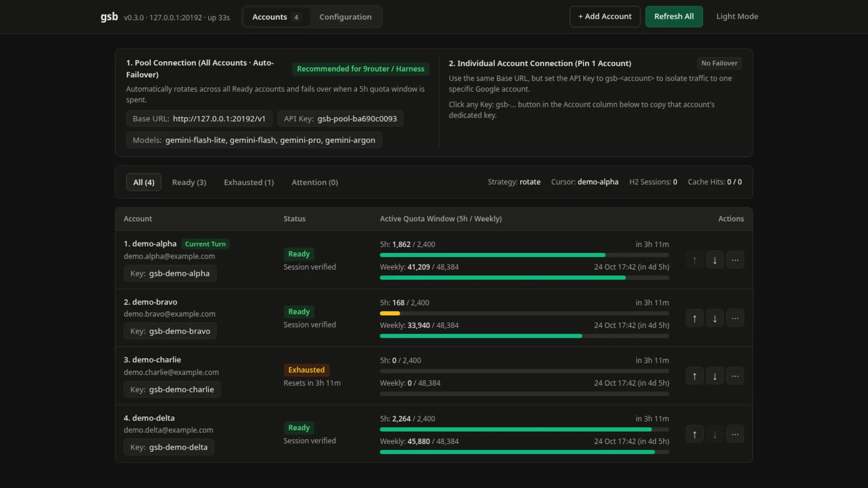
Task: Click demo-alpha 5h quota progress bar
Action: [x=524, y=255]
